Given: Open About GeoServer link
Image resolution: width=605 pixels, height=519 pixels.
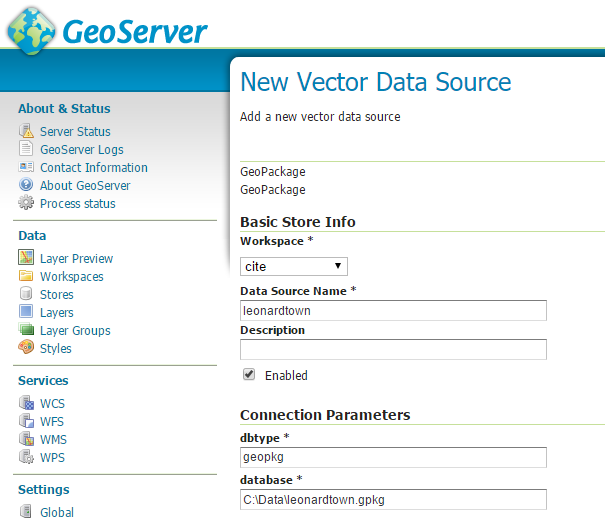Looking at the screenshot, I should click(x=85, y=186).
